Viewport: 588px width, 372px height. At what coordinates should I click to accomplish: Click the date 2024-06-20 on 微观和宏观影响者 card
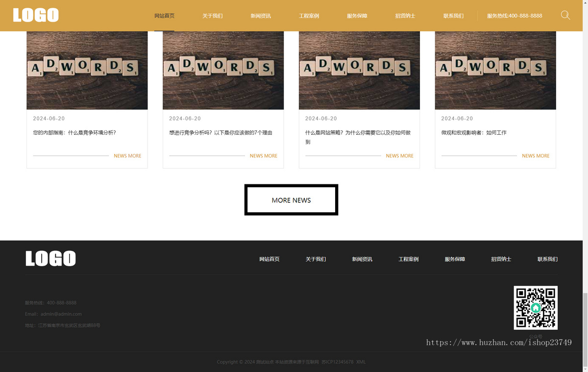click(x=457, y=119)
